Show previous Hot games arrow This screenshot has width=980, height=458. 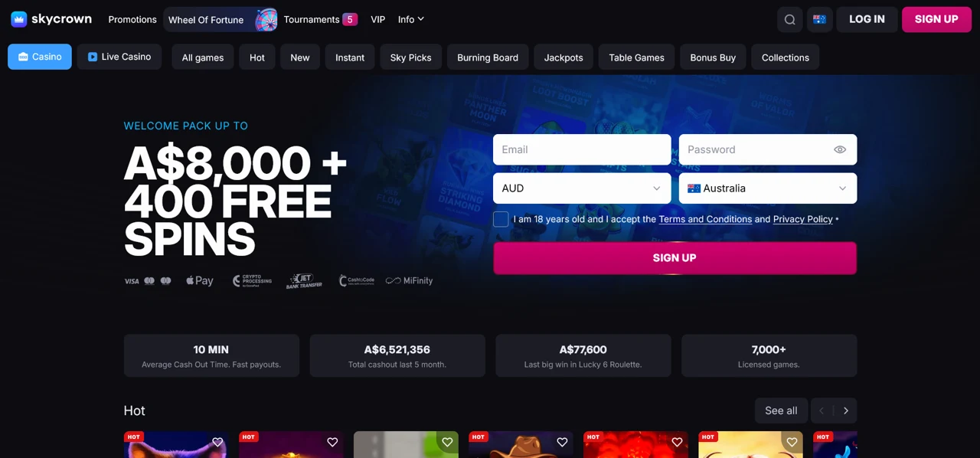click(822, 411)
